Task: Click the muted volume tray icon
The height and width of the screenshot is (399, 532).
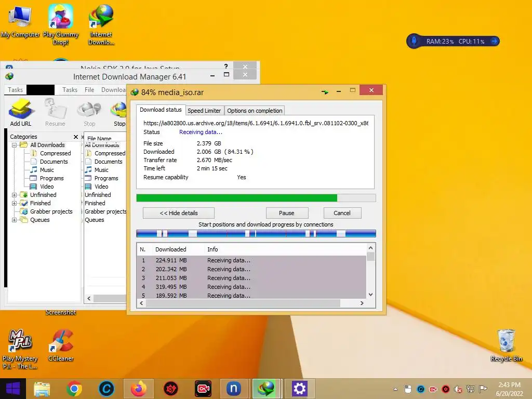Action: pyautogui.click(x=458, y=389)
